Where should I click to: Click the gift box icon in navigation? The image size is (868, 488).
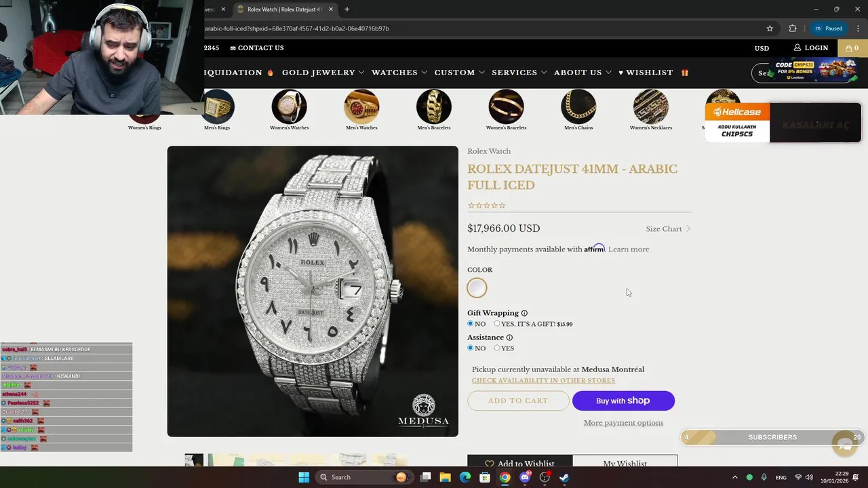point(685,73)
